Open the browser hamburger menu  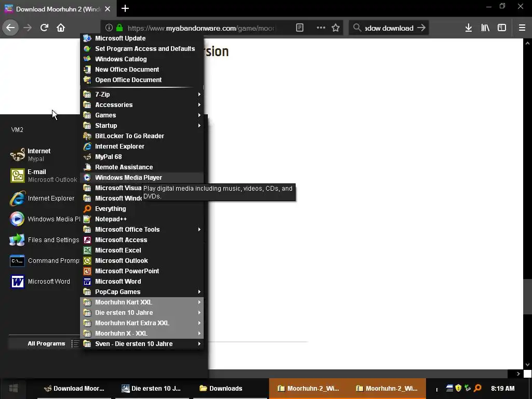click(x=522, y=28)
